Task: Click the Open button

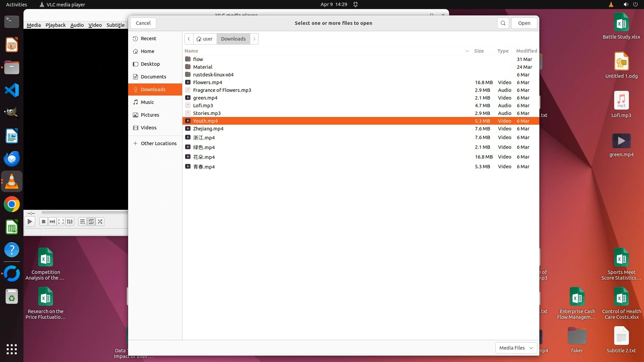Action: point(524,23)
